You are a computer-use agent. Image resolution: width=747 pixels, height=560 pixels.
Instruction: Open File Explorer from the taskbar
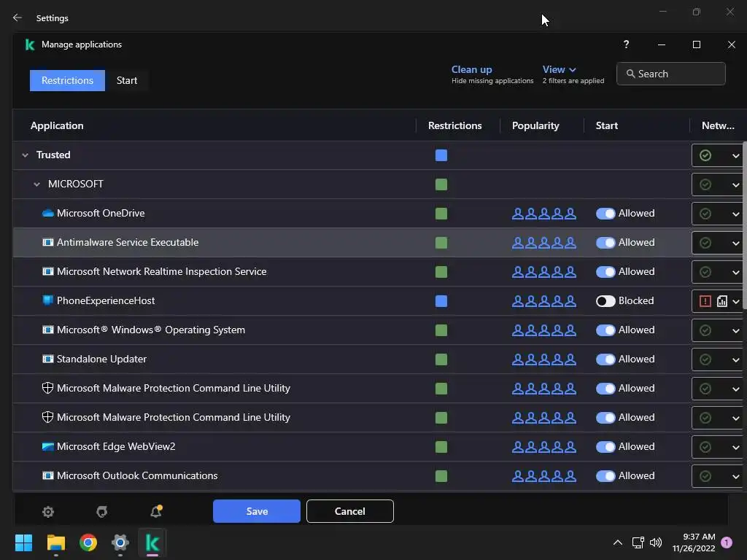(x=55, y=542)
